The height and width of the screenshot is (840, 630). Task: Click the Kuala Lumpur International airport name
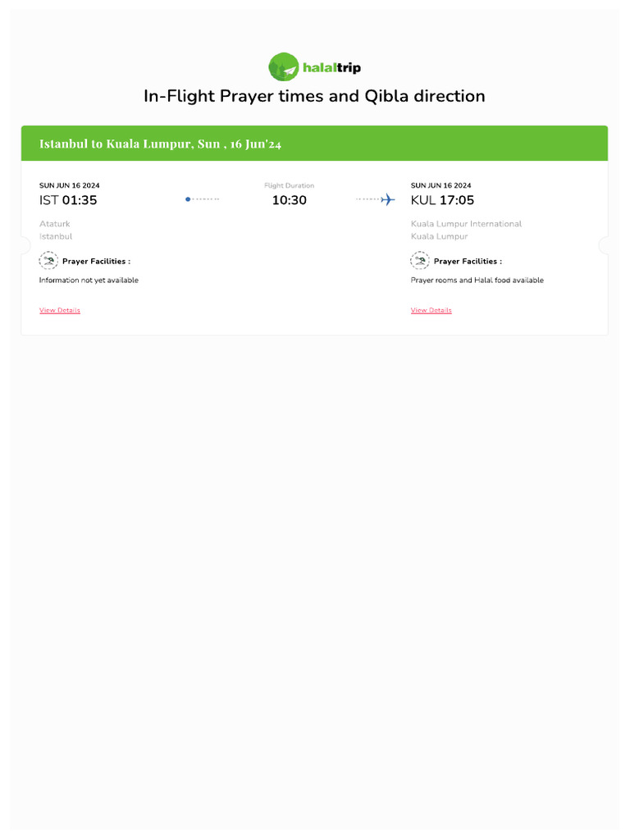click(466, 224)
